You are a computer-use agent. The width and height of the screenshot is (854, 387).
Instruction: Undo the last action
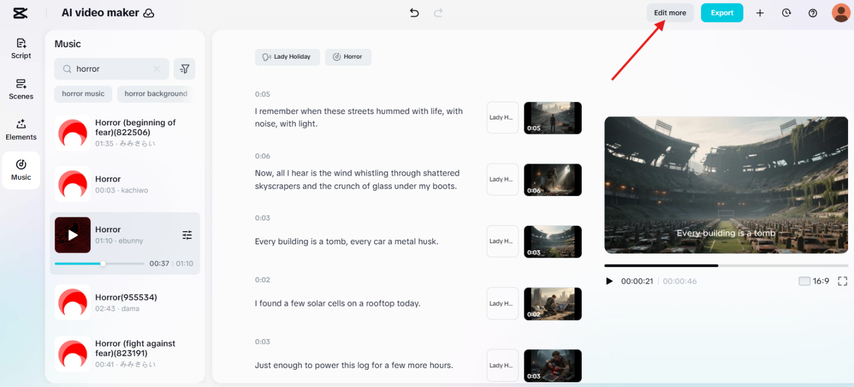tap(414, 13)
